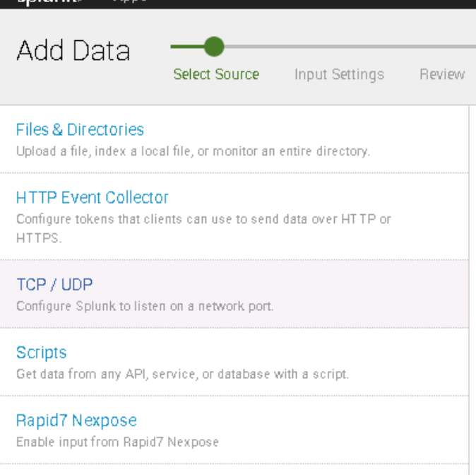Click the Add Data page heading
The height and width of the screenshot is (475, 476).
click(x=73, y=51)
